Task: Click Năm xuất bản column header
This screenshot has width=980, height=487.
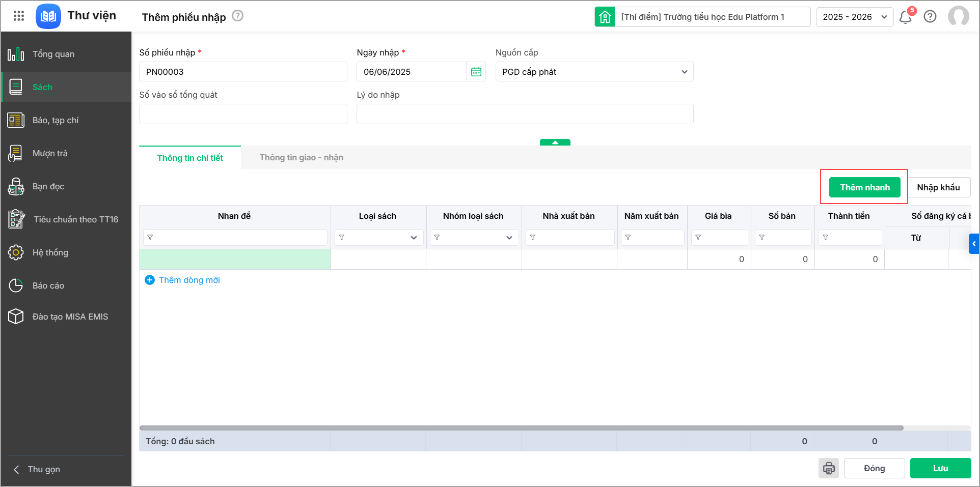Action: pyautogui.click(x=651, y=216)
